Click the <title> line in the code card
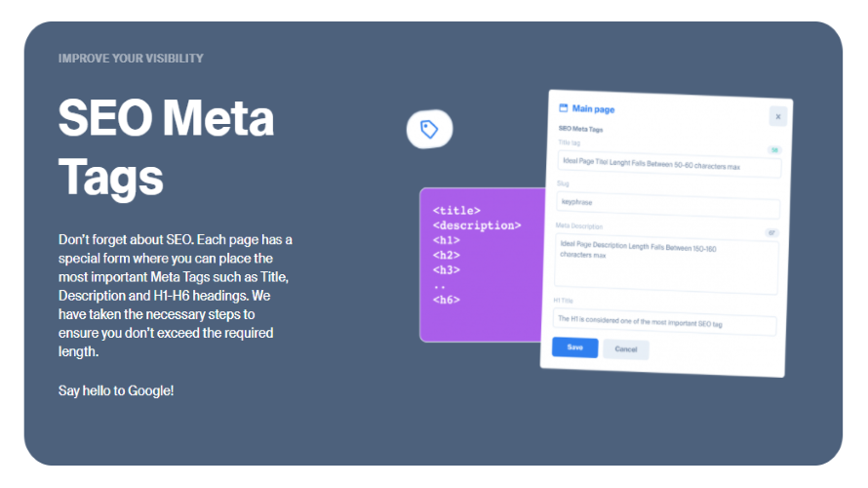This screenshot has width=868, height=488. click(456, 210)
